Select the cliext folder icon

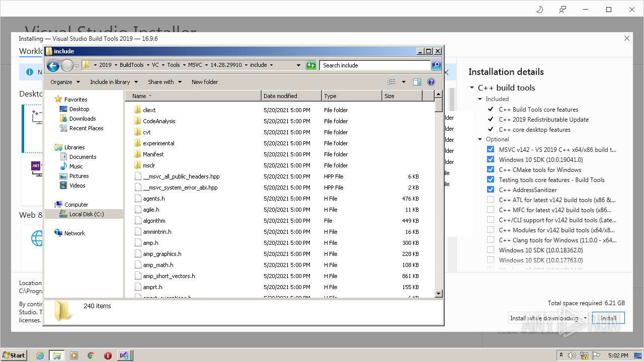click(138, 110)
